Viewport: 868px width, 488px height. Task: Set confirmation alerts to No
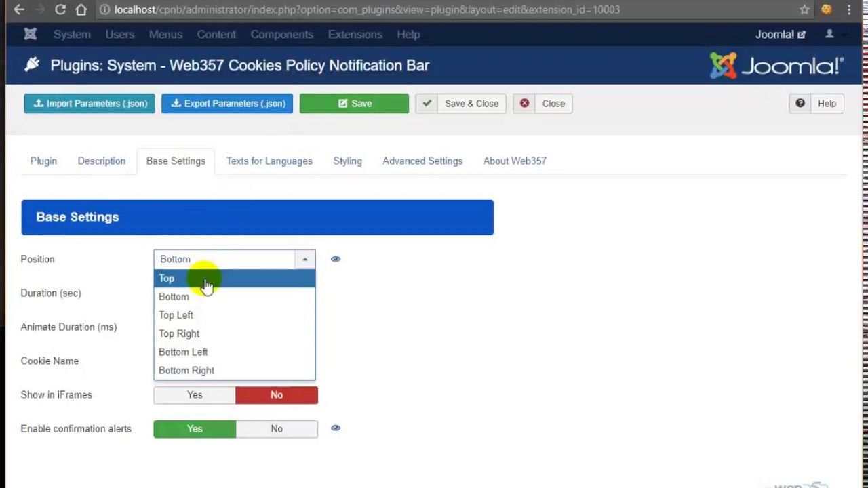click(x=277, y=428)
